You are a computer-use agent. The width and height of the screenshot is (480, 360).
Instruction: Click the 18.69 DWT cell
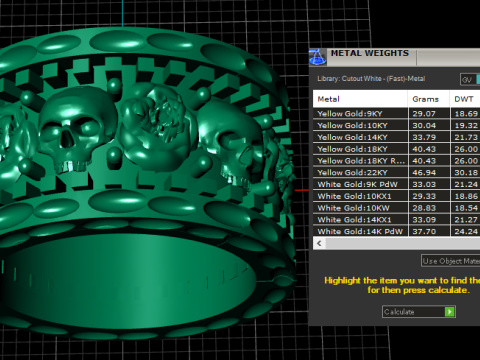tap(465, 114)
